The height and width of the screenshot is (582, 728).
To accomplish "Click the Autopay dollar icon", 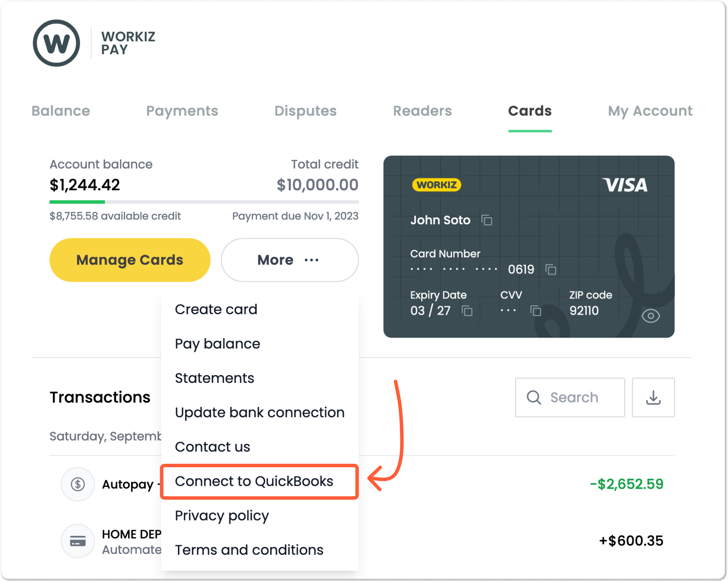I will 78,484.
